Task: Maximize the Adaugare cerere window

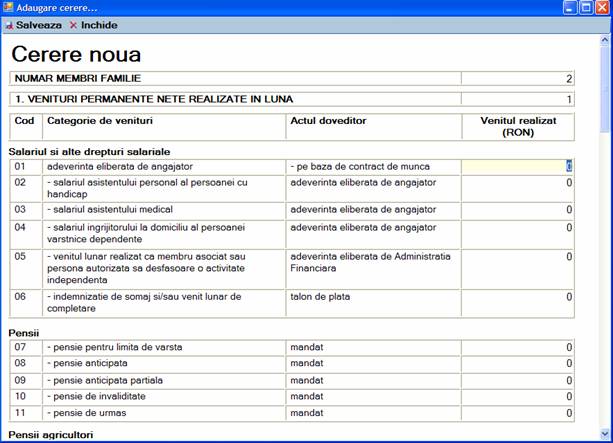Action: click(586, 7)
